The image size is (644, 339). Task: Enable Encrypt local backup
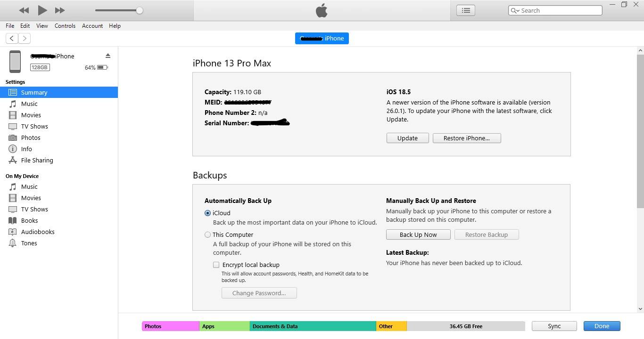pos(216,265)
